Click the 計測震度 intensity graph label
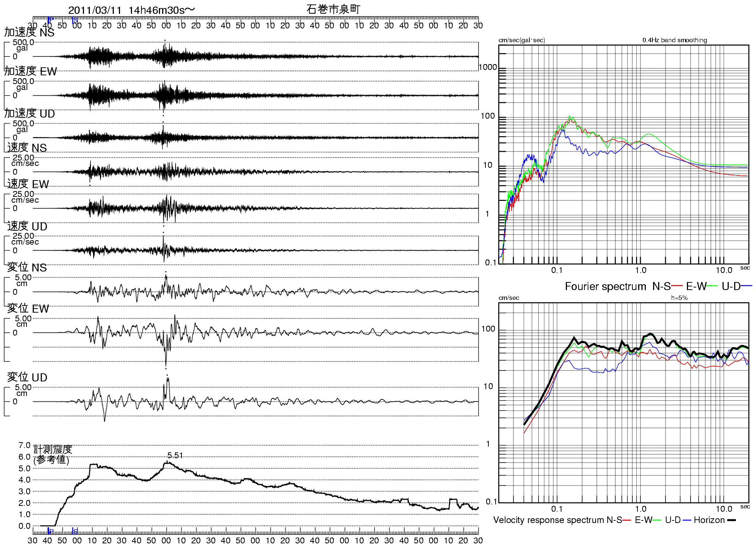This screenshot has height=547, width=756. 53,449
